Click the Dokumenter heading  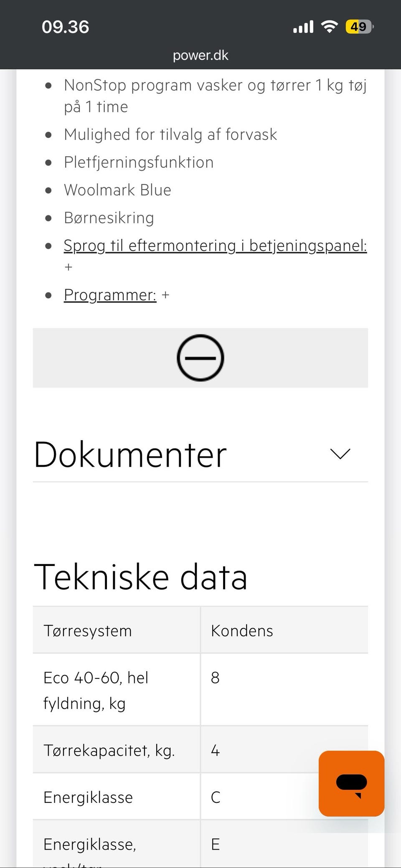pyautogui.click(x=130, y=454)
